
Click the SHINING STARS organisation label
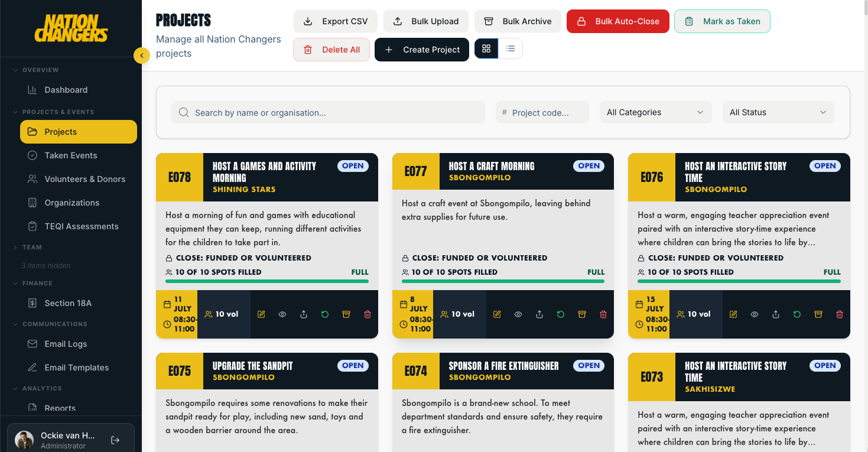(x=244, y=190)
